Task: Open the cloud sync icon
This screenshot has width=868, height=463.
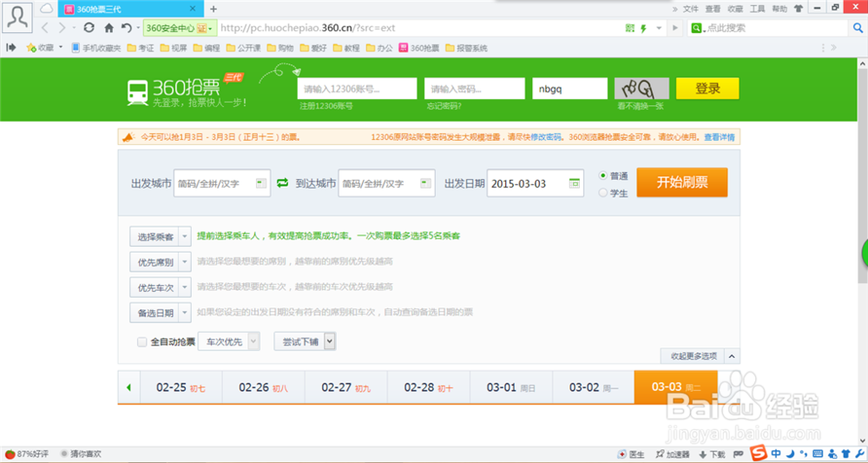Action: (x=47, y=9)
